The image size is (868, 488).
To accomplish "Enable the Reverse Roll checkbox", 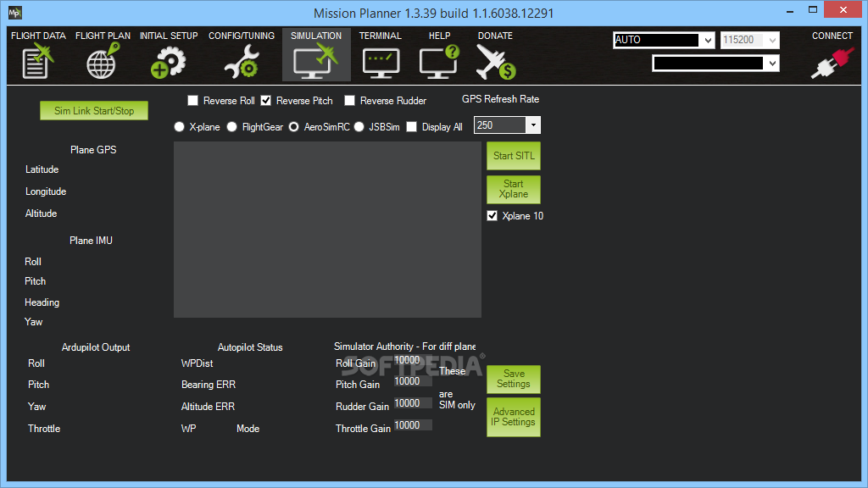I will pyautogui.click(x=192, y=100).
